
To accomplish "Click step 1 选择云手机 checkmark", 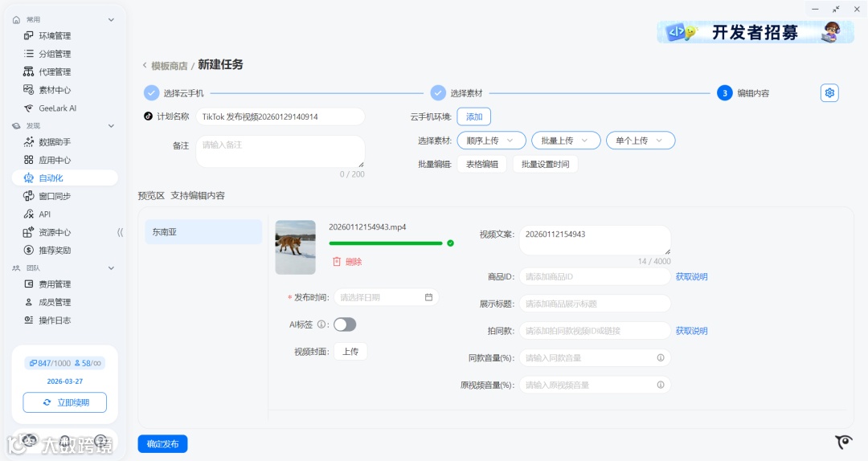I will [151, 93].
